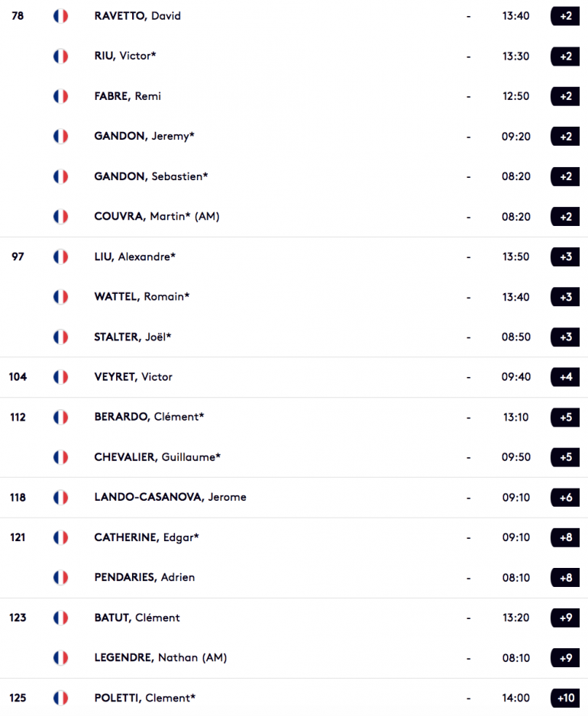Viewport: 588px width, 716px height.
Task: Open BERARDO, Clément player entry
Action: click(149, 417)
